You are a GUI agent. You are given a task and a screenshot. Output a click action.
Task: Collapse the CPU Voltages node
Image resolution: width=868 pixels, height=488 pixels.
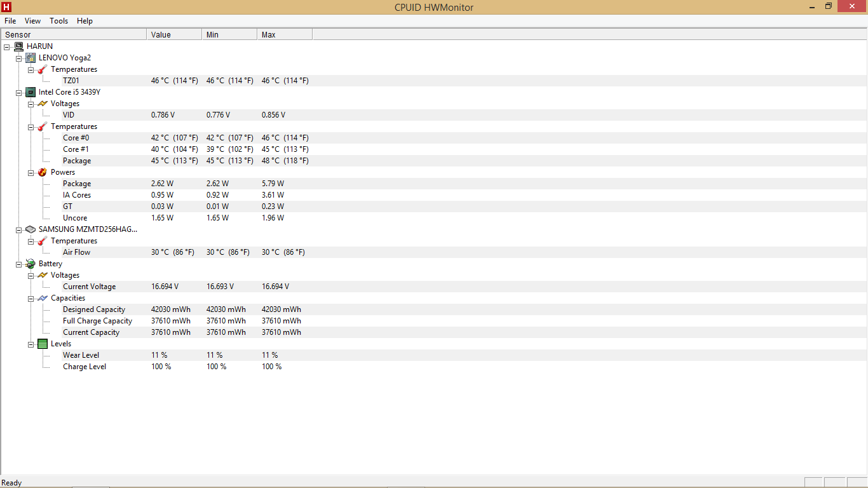point(31,104)
